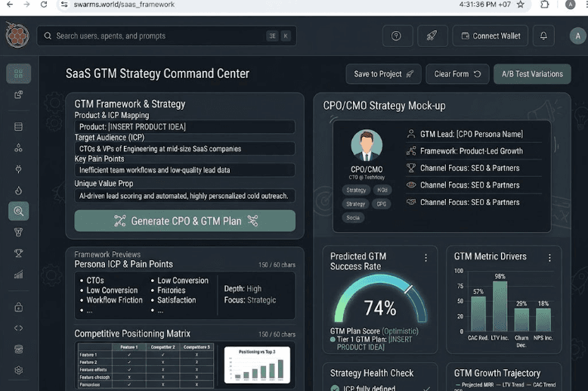Image resolution: width=588 pixels, height=391 pixels.
Task: Click the Key Pain Points input field
Action: pos(184,170)
